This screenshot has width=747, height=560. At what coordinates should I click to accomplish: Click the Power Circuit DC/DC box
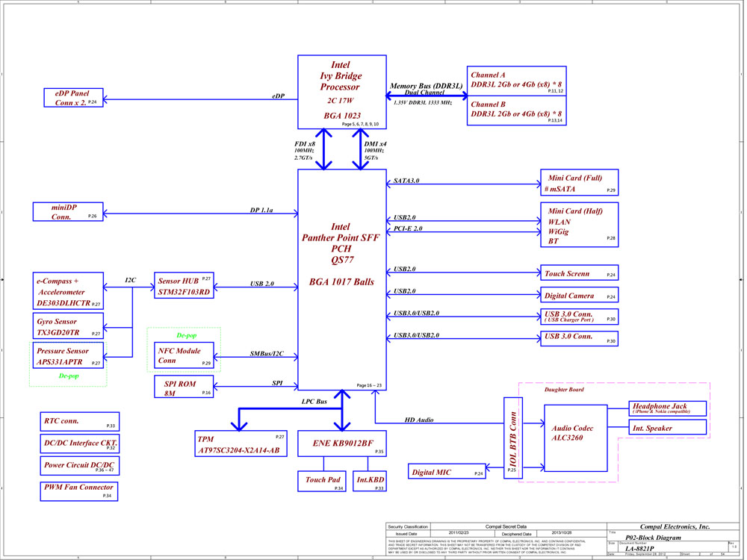click(x=81, y=466)
